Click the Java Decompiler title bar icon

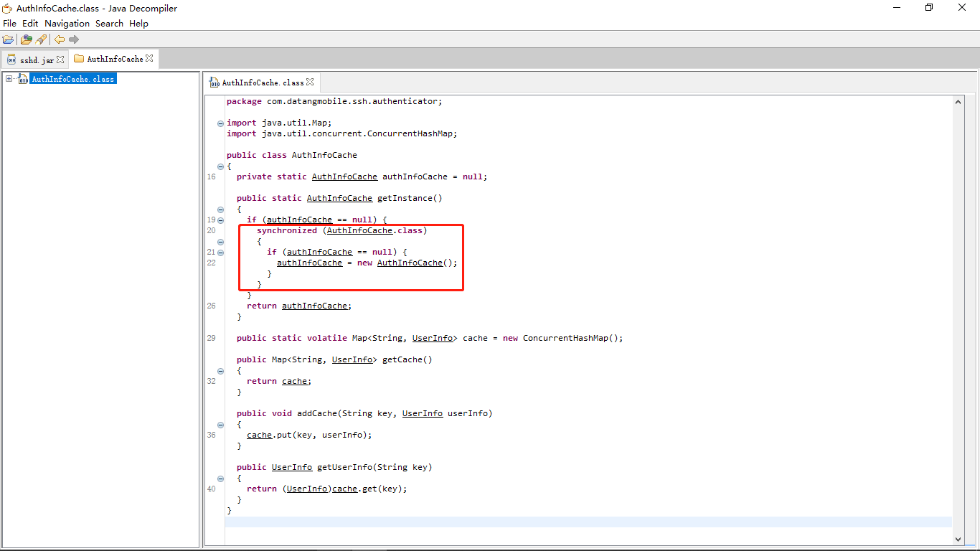click(x=6, y=7)
